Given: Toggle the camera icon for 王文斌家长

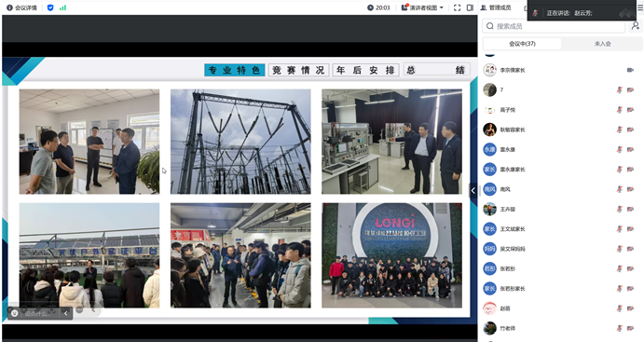Looking at the screenshot, I should 630,228.
